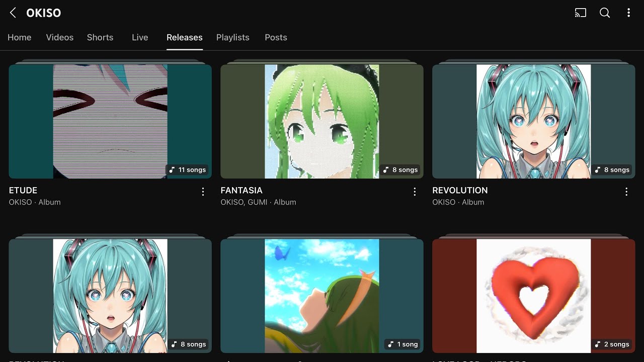Switch to the Home tab
Screen dimensions: 644x362
pos(19,38)
